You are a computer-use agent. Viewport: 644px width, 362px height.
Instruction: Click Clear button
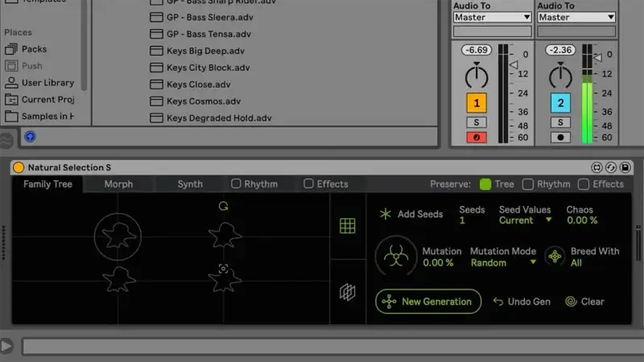tap(585, 302)
